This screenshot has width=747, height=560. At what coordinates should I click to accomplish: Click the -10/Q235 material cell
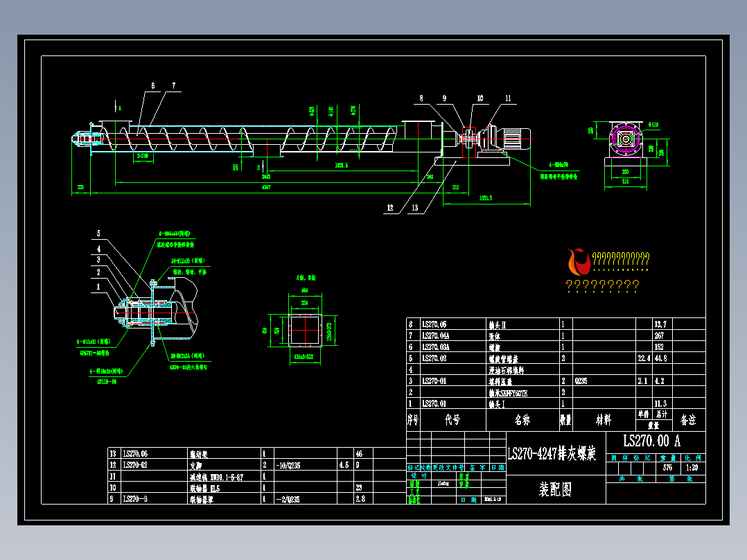point(288,465)
